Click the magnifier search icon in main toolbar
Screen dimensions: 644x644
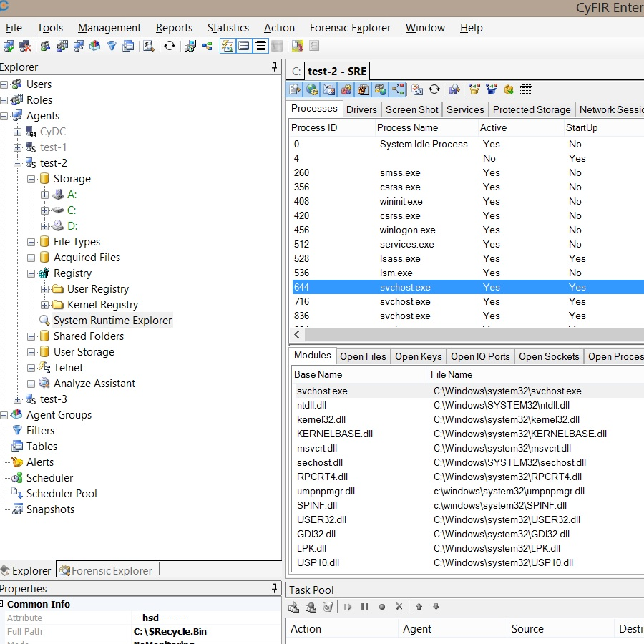(x=149, y=46)
